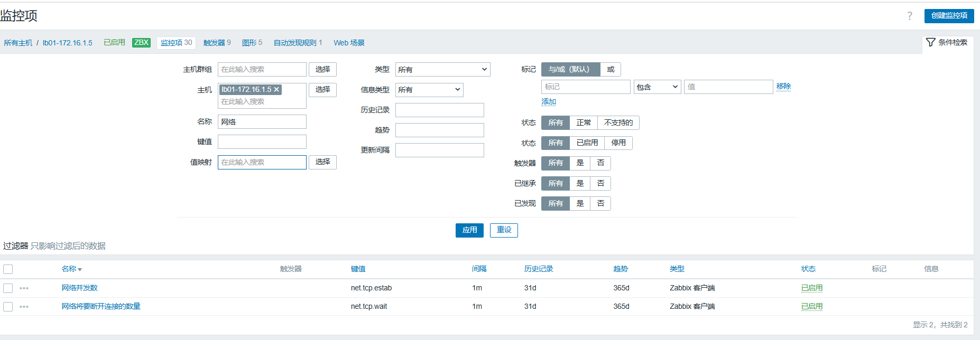Focus the 名称 field containing 网络
The height and width of the screenshot is (340, 980).
(262, 122)
